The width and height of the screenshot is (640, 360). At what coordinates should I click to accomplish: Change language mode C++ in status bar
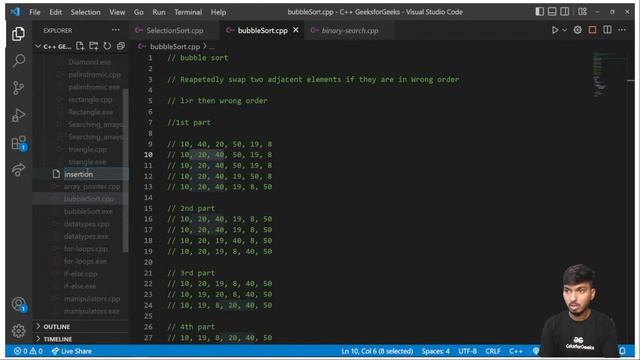[516, 351]
